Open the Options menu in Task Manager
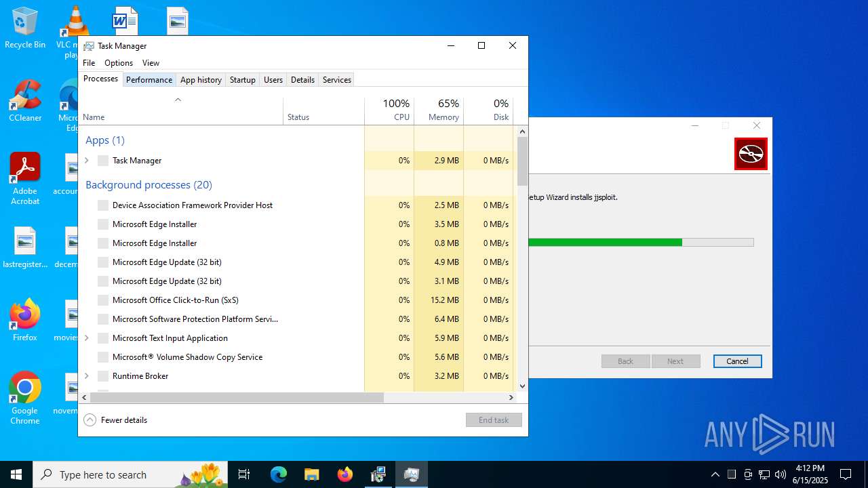The height and width of the screenshot is (488, 868). click(x=119, y=63)
